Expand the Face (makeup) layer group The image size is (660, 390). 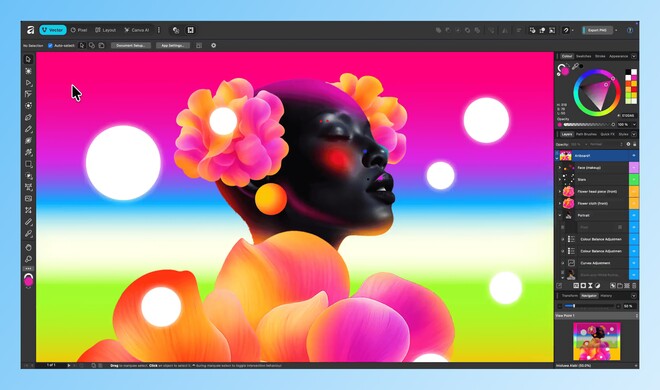[560, 167]
